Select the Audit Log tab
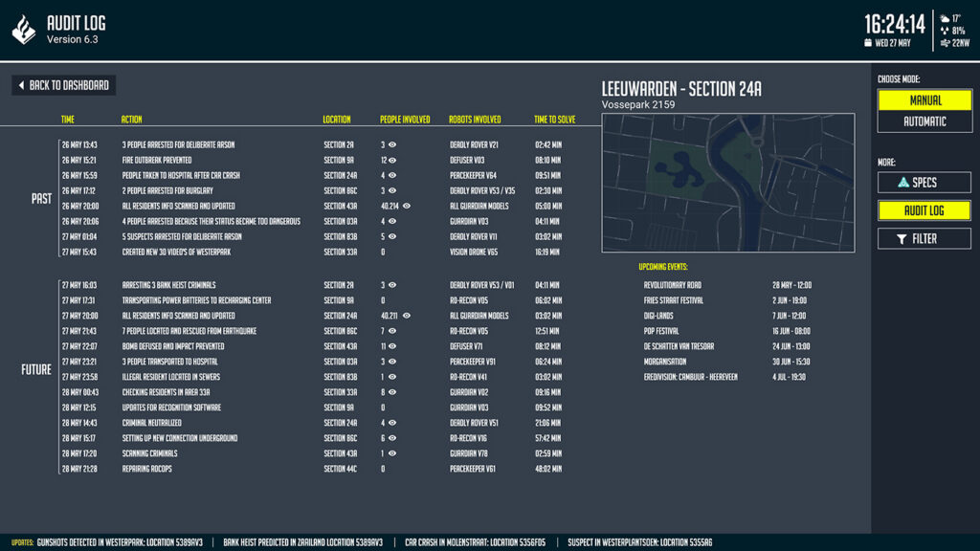The image size is (980, 551). coord(924,210)
